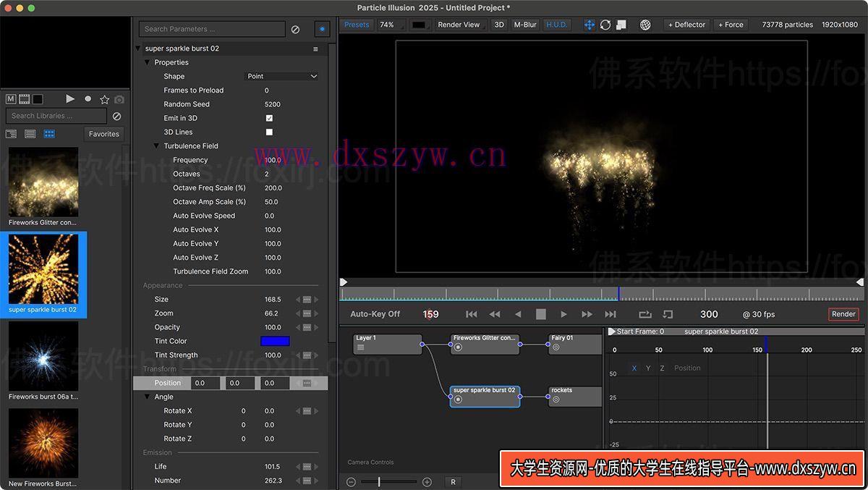
Task: Toggle Auto-Key Off button
Action: [x=375, y=314]
